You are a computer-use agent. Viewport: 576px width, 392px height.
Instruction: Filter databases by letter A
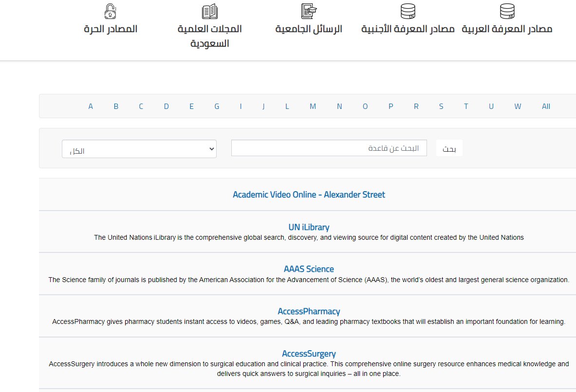point(91,107)
